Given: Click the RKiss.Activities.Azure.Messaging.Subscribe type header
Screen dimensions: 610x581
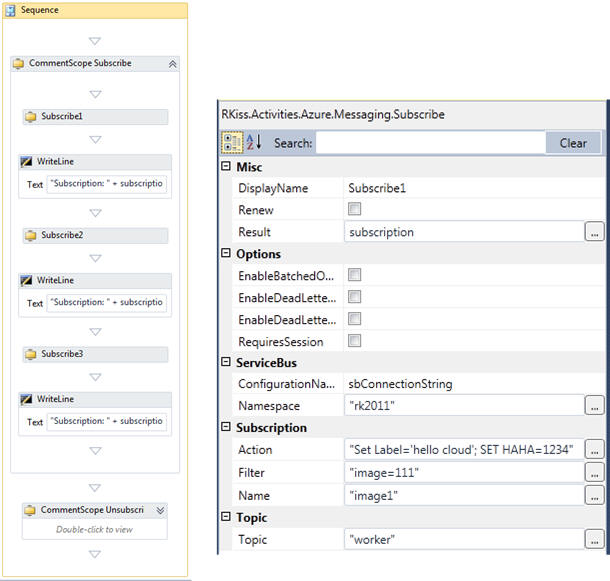Looking at the screenshot, I should [x=333, y=114].
